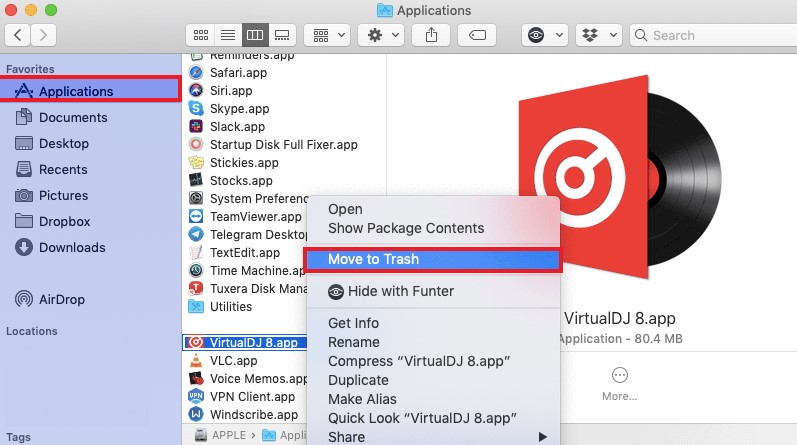This screenshot has height=445, width=797.
Task: Choose Hide with Funter
Action: coord(433,291)
